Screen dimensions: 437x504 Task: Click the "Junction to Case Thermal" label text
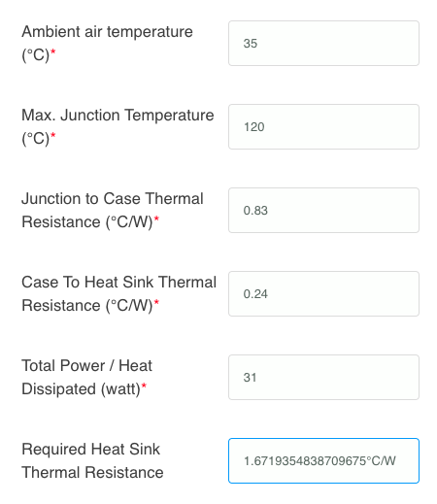point(113,199)
